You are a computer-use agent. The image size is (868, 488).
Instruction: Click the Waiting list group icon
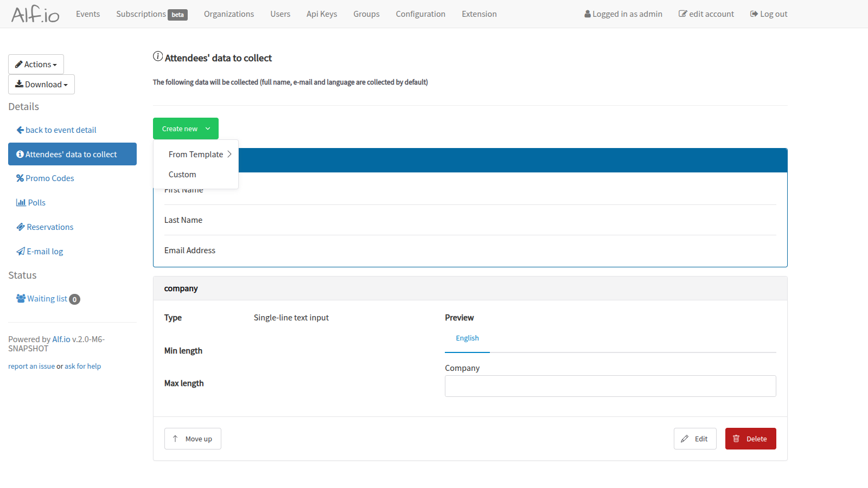pyautogui.click(x=21, y=298)
